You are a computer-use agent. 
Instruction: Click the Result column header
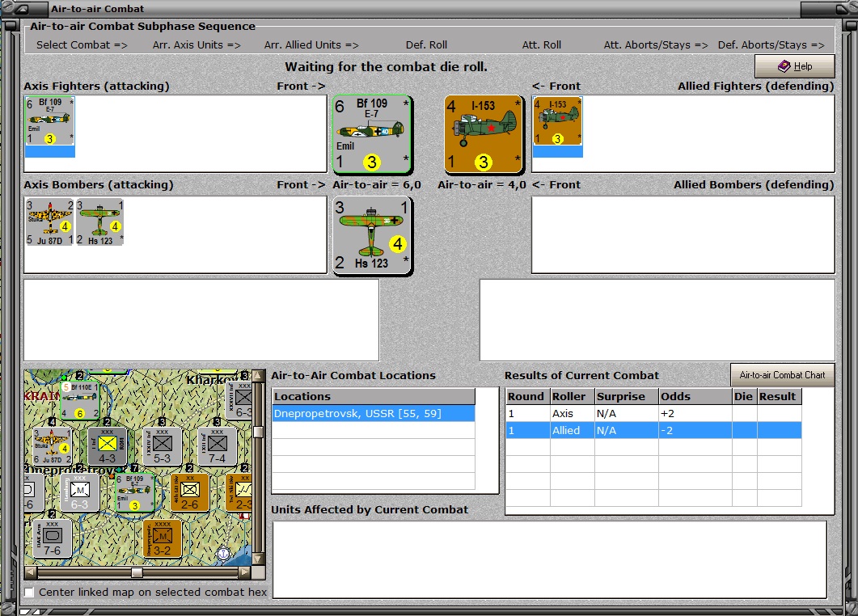click(x=780, y=397)
